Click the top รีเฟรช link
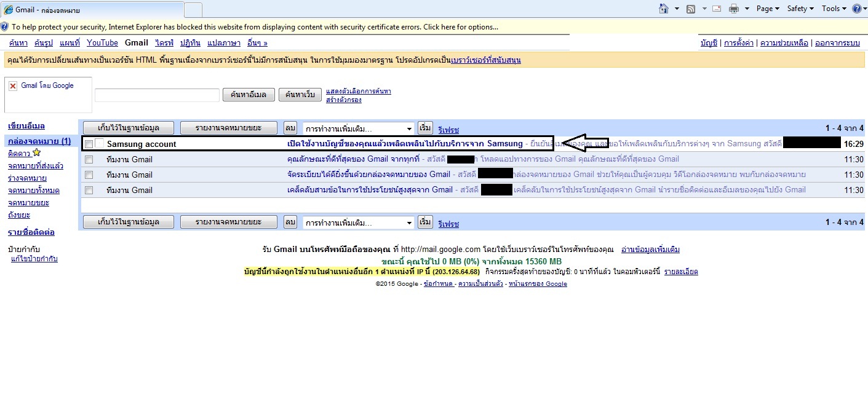Image resolution: width=868 pixels, height=410 pixels. [448, 130]
